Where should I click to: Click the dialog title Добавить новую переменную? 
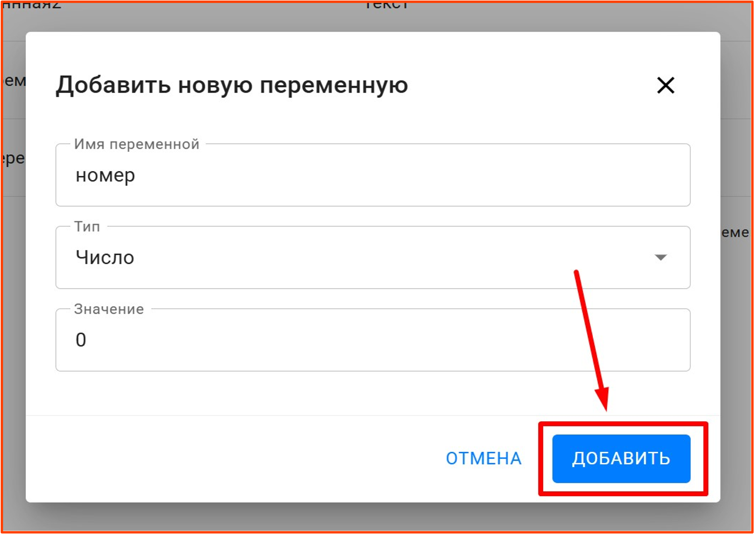pyautogui.click(x=232, y=85)
